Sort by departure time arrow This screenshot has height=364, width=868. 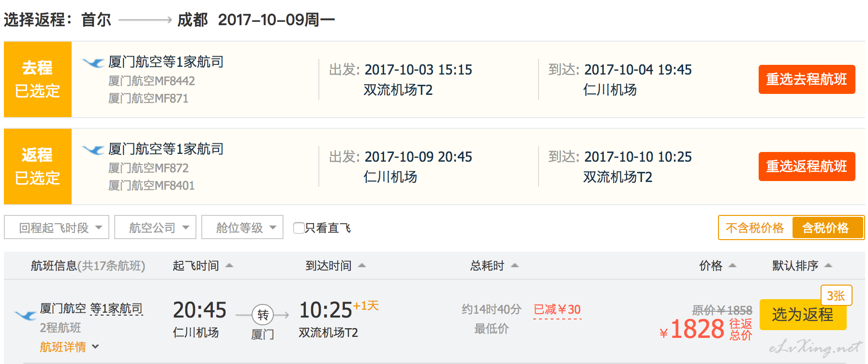point(229,265)
